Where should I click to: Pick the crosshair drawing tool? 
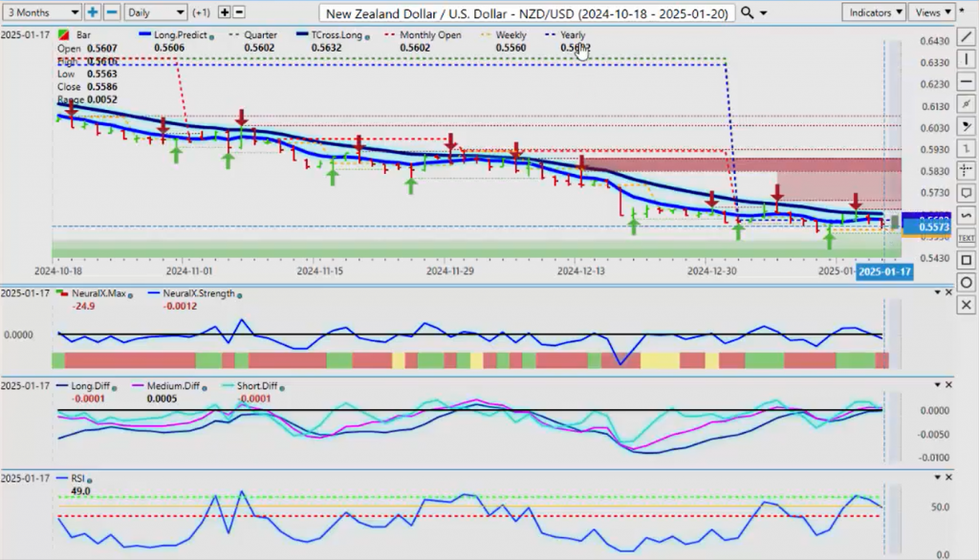[x=966, y=171]
